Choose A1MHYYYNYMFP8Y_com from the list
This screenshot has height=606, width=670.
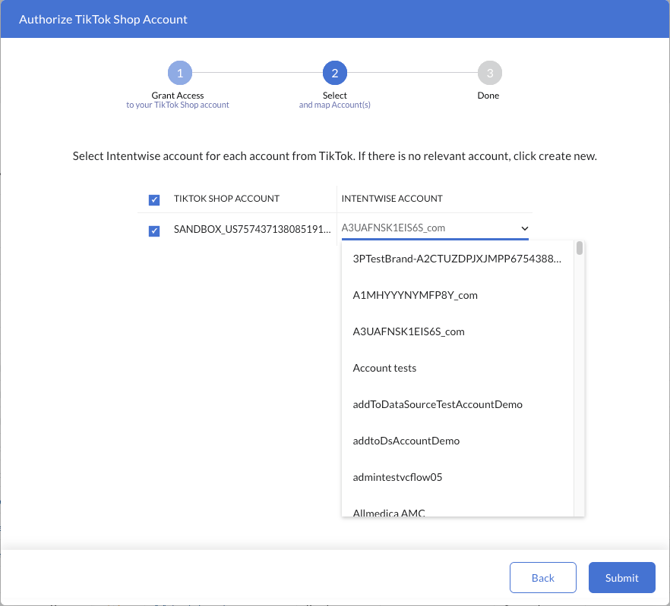[x=457, y=295]
